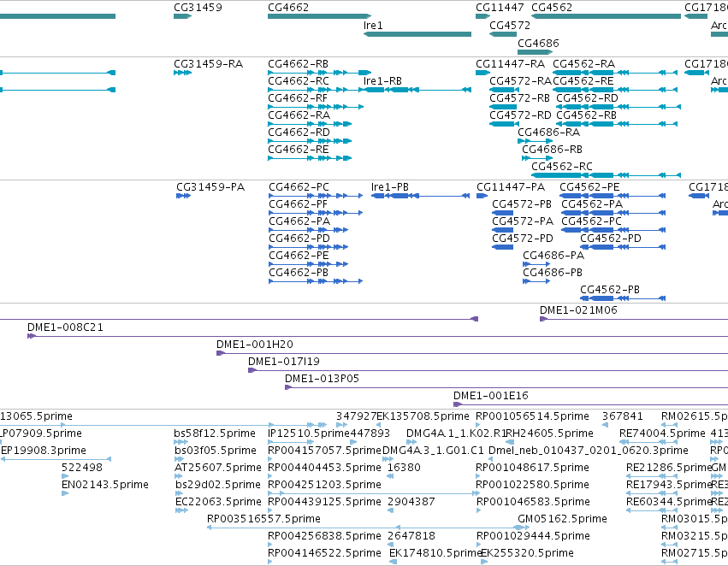Click feature 367841
Screen dimensions: 728x566
pyautogui.click(x=623, y=416)
